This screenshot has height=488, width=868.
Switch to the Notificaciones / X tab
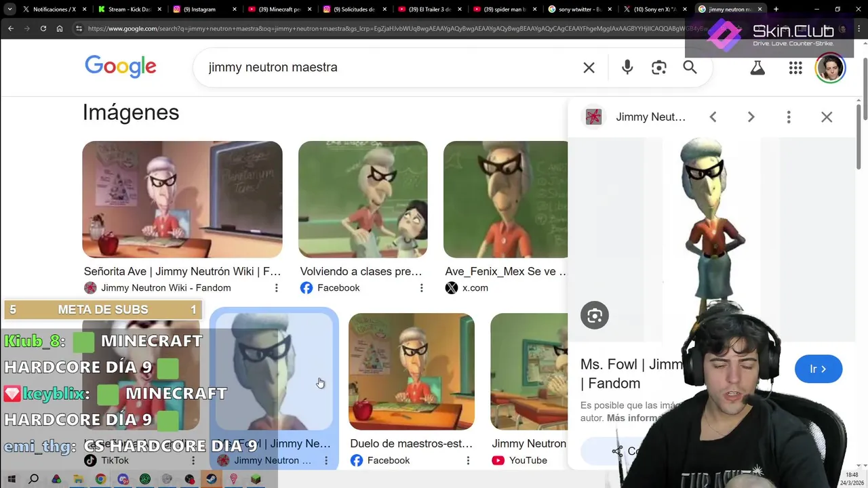(54, 9)
